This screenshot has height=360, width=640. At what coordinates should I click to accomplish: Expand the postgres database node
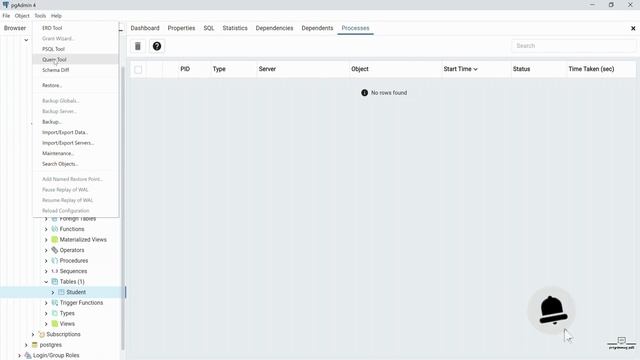[x=26, y=345]
